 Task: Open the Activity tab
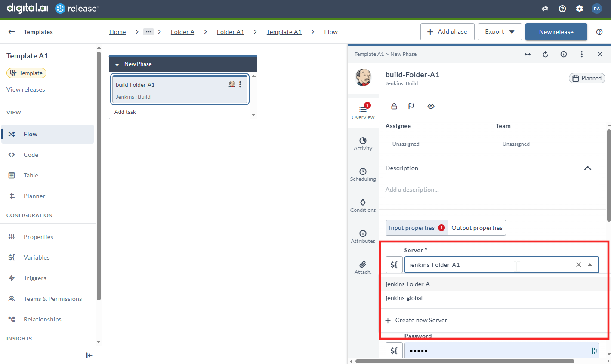click(x=363, y=144)
